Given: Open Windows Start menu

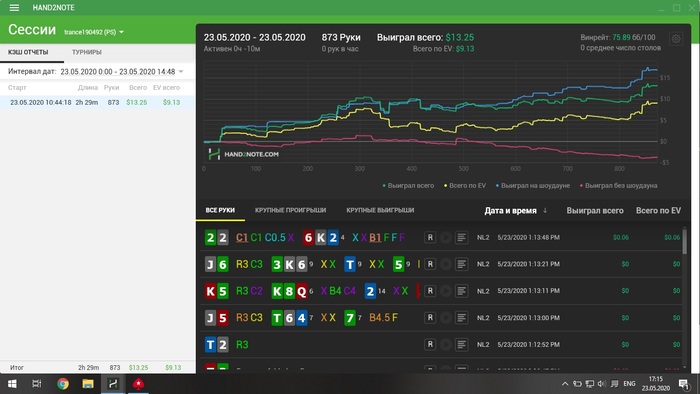Looking at the screenshot, I should point(12,384).
